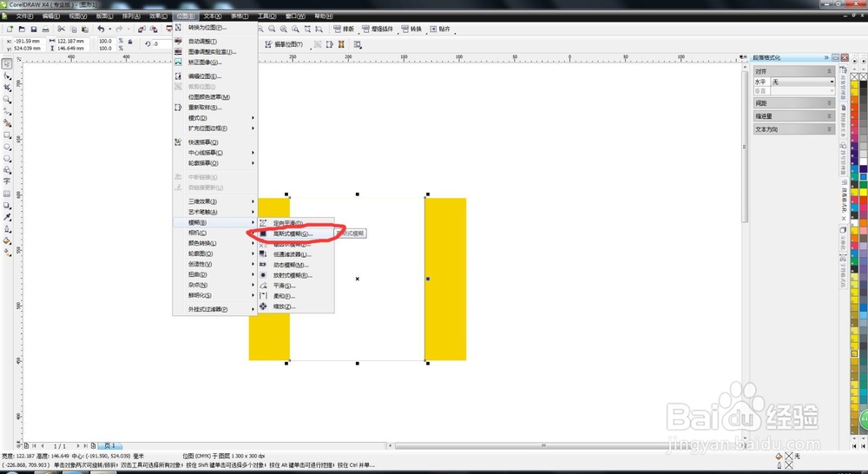Screen dimensions: 868x474
Task: Collapse the 对齐 section
Action: [829, 71]
